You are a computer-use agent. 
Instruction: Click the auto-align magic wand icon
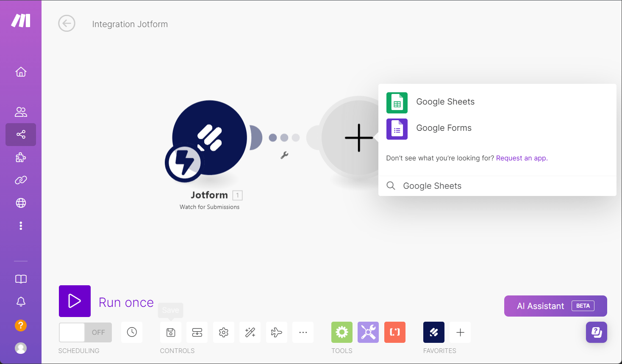(x=250, y=332)
